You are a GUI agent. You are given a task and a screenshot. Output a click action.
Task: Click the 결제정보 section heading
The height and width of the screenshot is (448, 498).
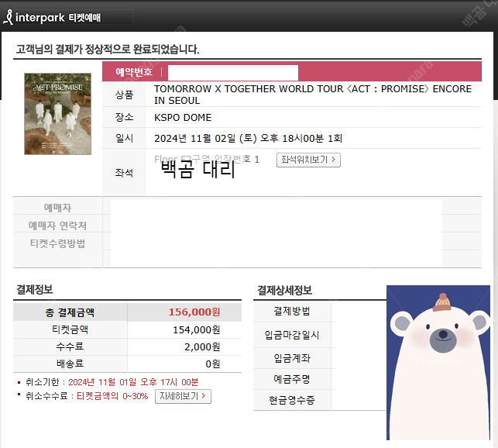coord(34,289)
